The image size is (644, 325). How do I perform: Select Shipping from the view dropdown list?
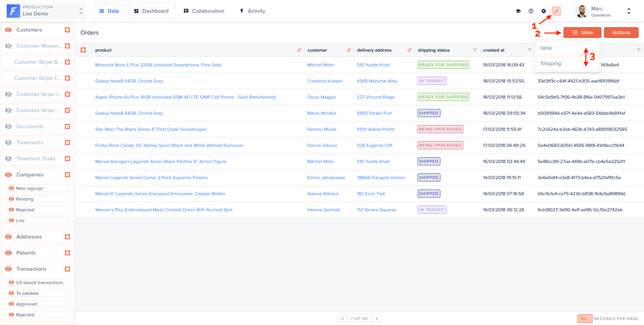550,63
